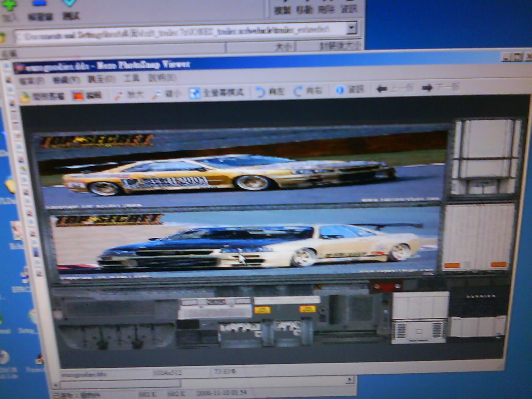The height and width of the screenshot is (399, 532).
Task: Zoom in with the 放大 magnifier icon
Action: click(128, 95)
